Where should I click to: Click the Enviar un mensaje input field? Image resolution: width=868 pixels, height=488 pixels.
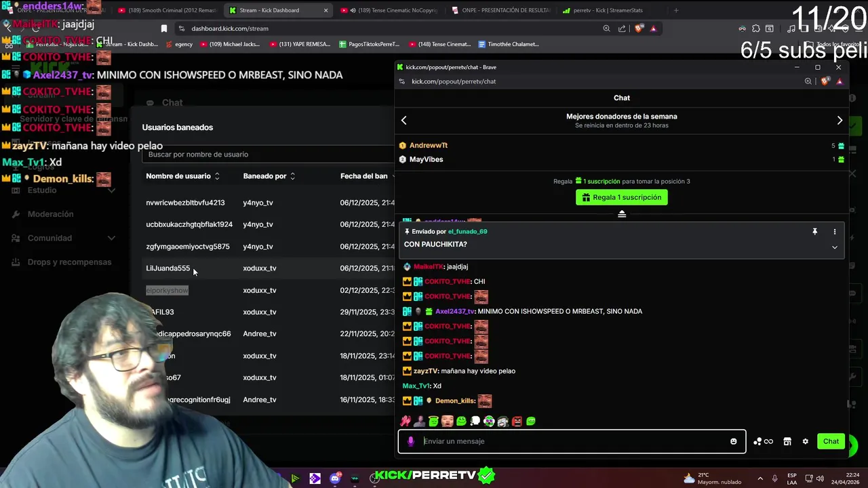pos(572,441)
